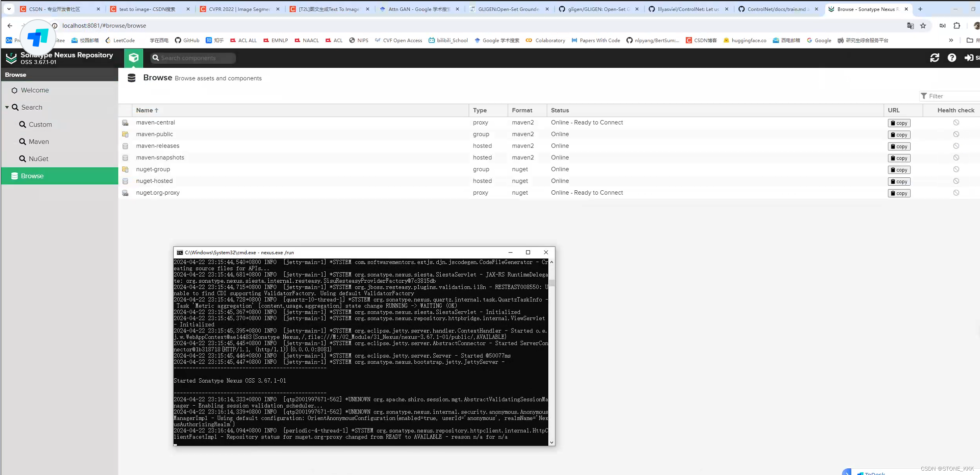Viewport: 980px width, 475px height.
Task: Copy the URL of maven-snapshots
Action: 899,158
